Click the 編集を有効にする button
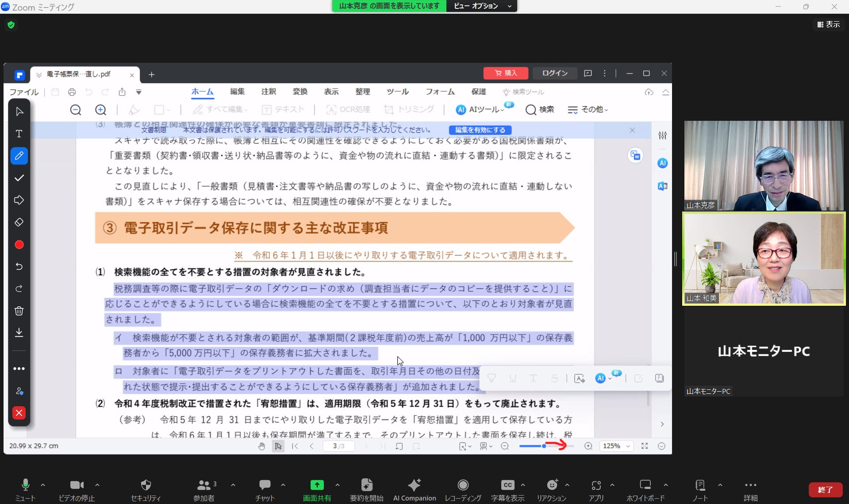 480,130
